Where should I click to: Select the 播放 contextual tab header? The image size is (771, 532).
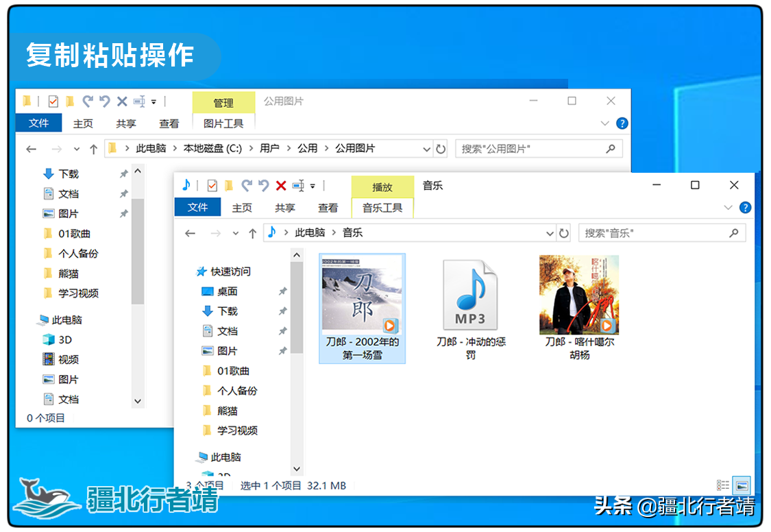pos(382,187)
